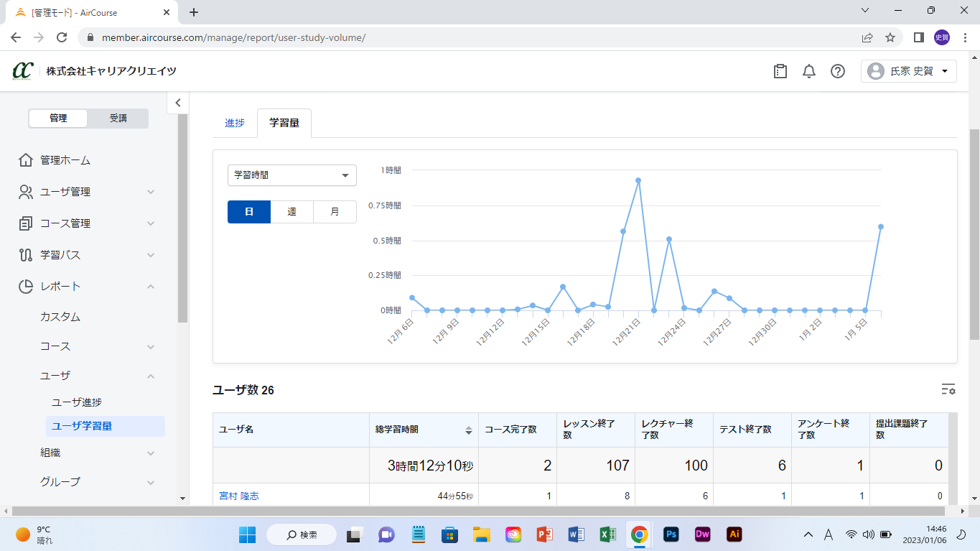Open the Chrome profile avatar 史賀
The height and width of the screenshot is (551, 980).
tap(942, 37)
